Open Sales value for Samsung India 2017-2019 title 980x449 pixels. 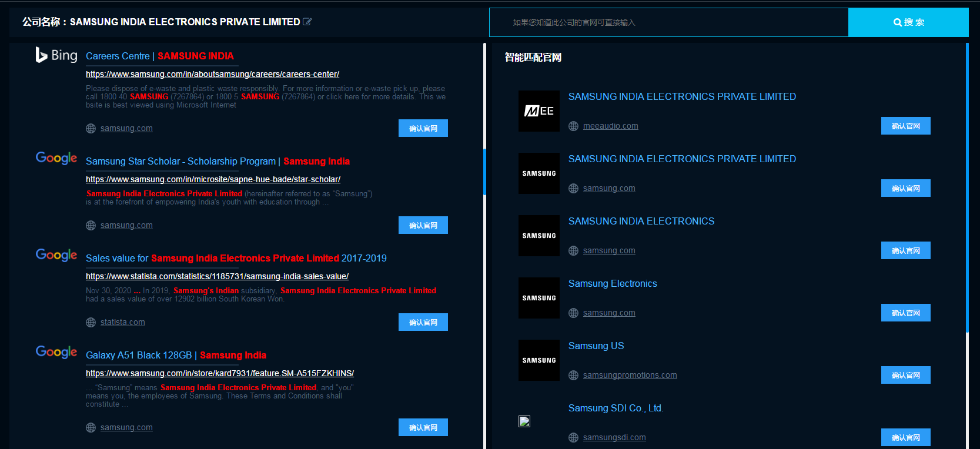(x=236, y=258)
